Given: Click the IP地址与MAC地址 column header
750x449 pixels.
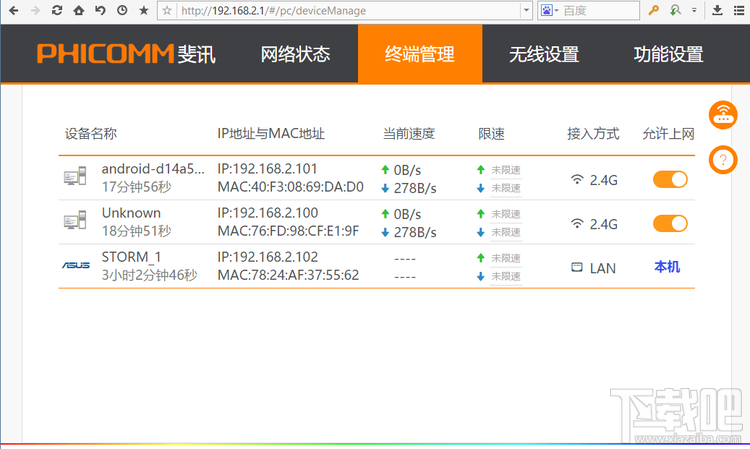Looking at the screenshot, I should (271, 133).
